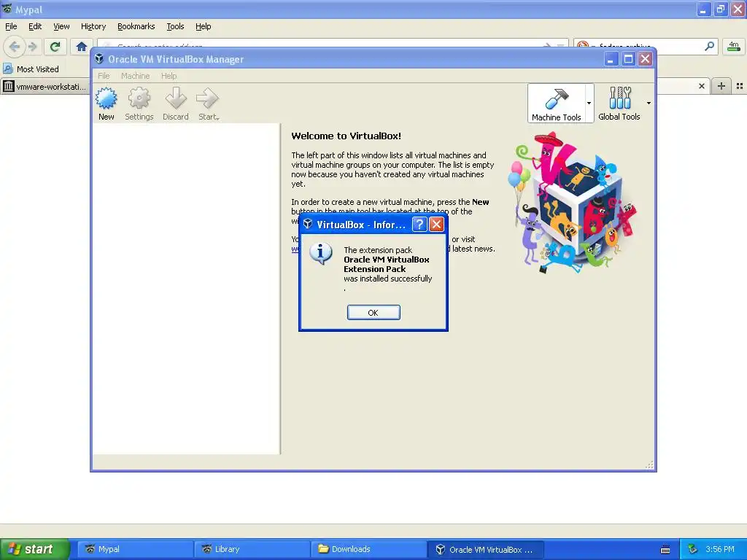
Task: Switch to Oracle VM VirtualBox taskbar item
Action: point(486,549)
